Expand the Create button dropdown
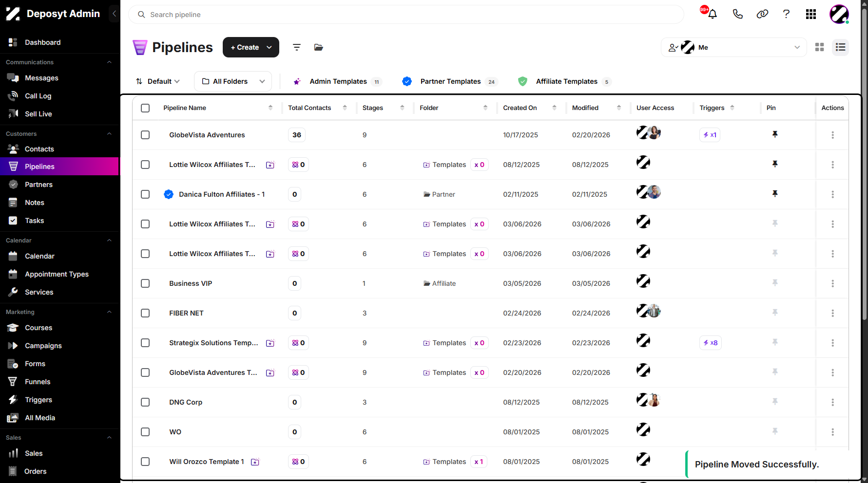868x483 pixels. [269, 47]
